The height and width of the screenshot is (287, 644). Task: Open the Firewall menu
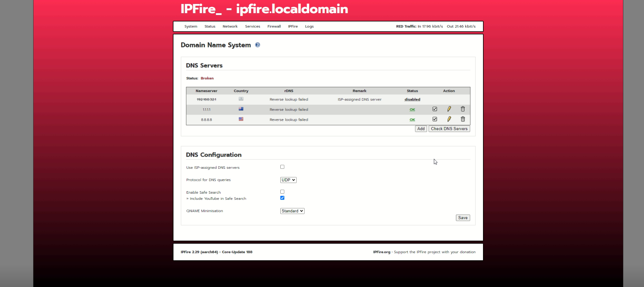(x=274, y=26)
